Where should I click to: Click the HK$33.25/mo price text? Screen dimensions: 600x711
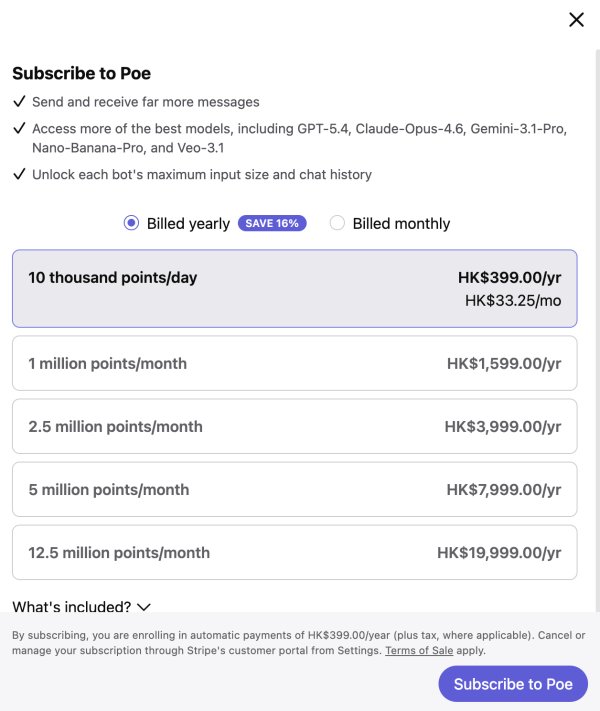513,300
